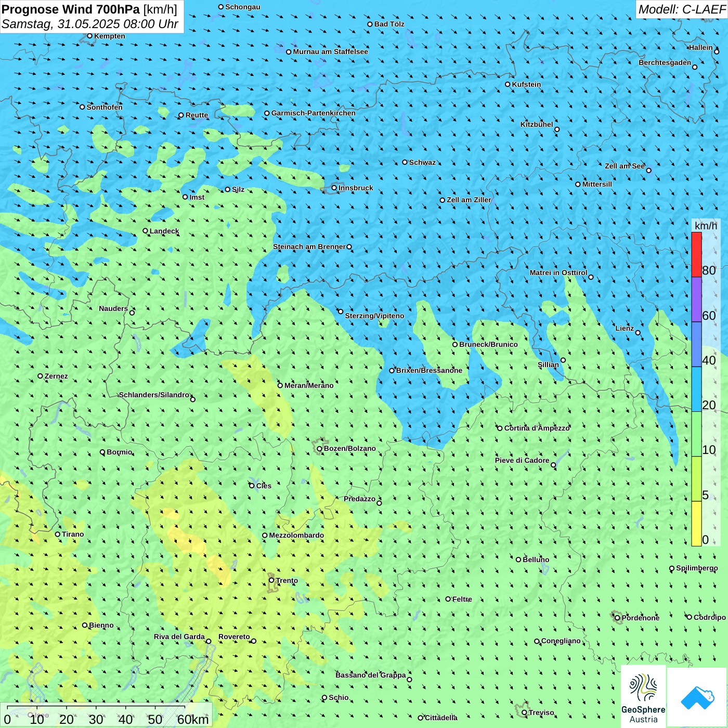Click the Schwaz city marker
The width and height of the screenshot is (728, 728).
tap(405, 162)
